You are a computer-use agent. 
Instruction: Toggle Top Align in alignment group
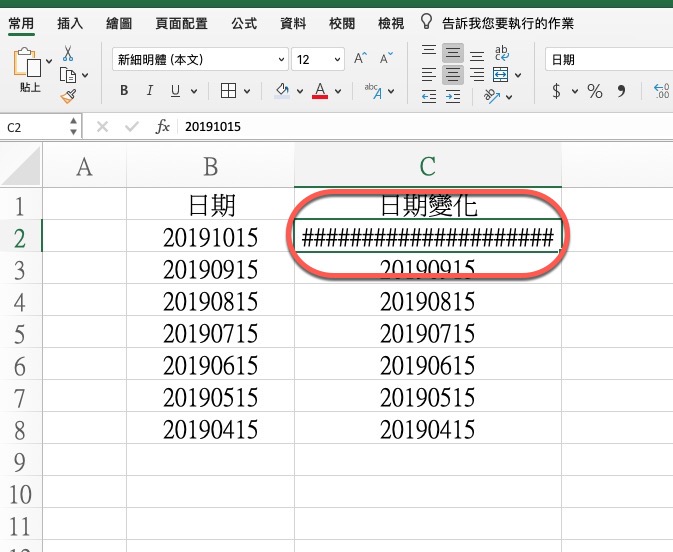click(x=429, y=53)
